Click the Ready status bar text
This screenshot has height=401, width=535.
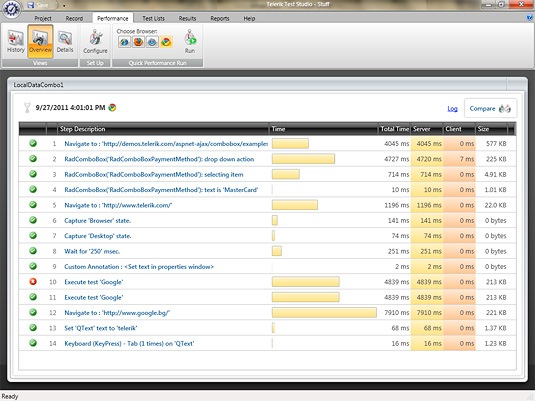click(10, 396)
